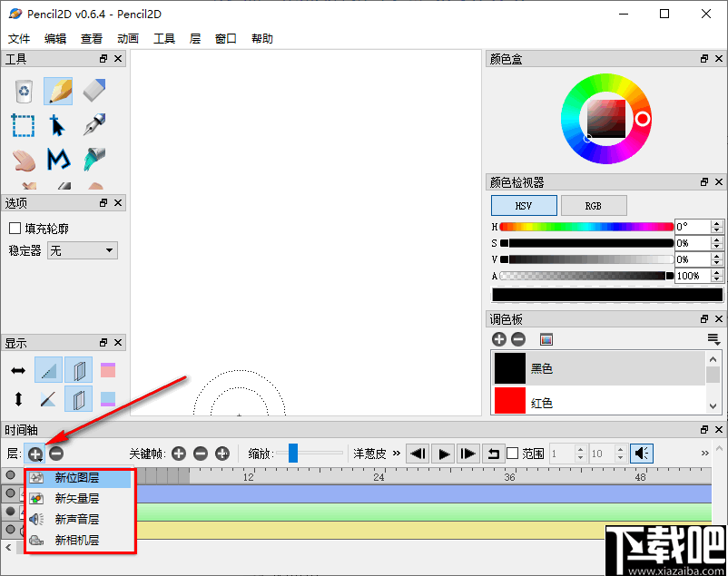Pick the Hand tool for panning
The image size is (728, 576).
pos(23,161)
